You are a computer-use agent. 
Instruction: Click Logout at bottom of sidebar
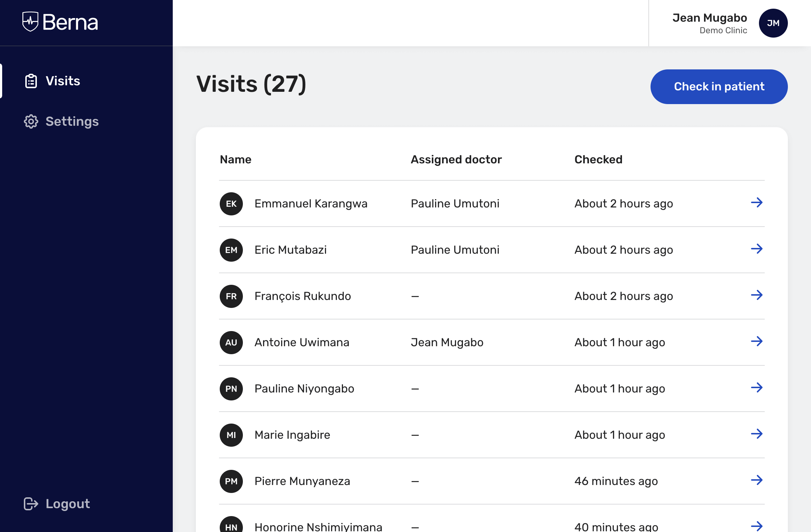click(x=68, y=503)
